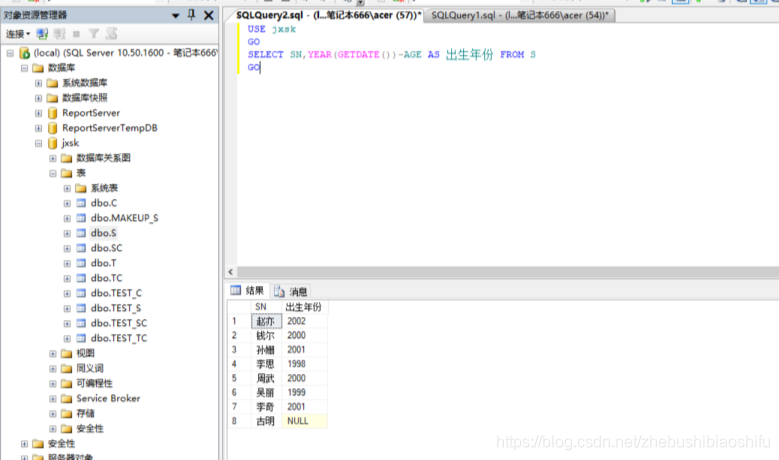Switch to the SQLQuery2.sql tab
The width and height of the screenshot is (779, 460).
[x=327, y=15]
